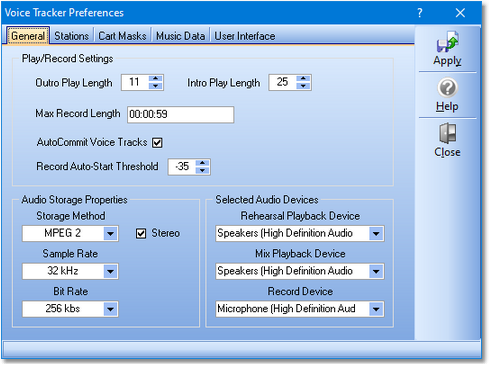Click the Apply button label

click(447, 61)
